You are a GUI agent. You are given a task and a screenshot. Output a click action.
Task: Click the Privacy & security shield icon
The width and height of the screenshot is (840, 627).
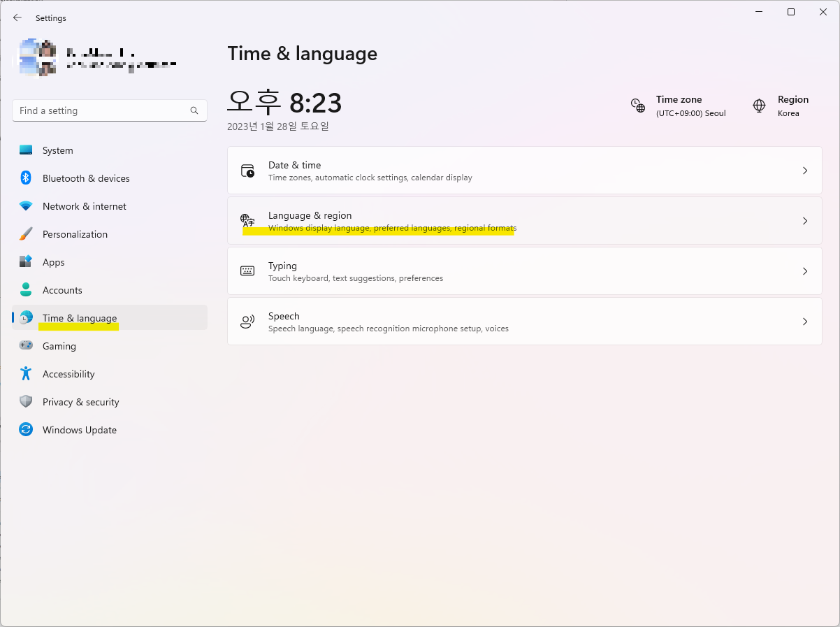pyautogui.click(x=26, y=402)
